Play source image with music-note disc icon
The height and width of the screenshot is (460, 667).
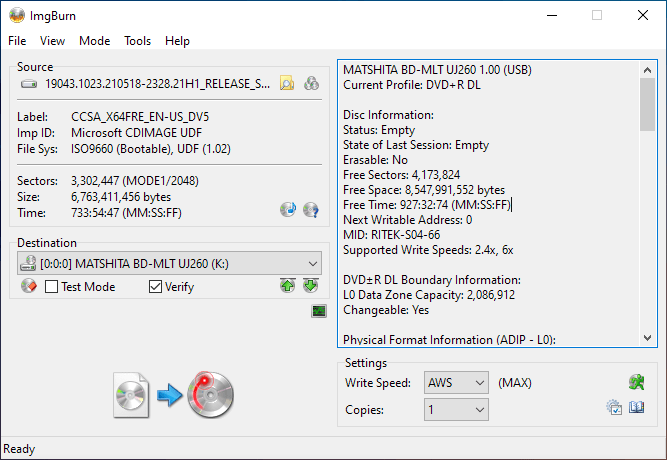click(x=288, y=209)
